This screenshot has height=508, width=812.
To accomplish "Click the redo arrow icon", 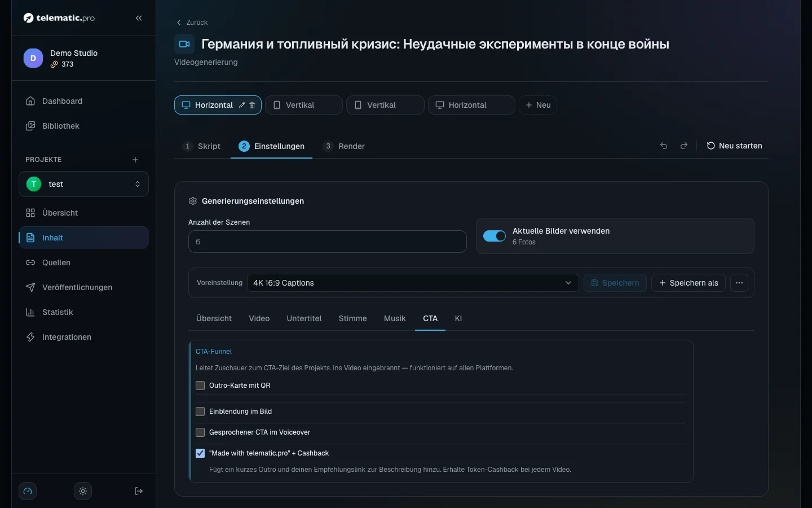I will click(x=684, y=146).
